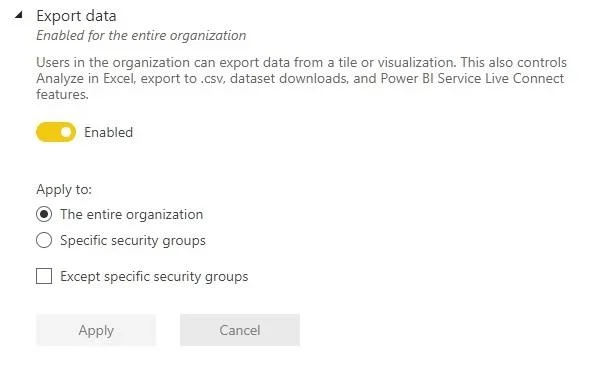Click the Cancel button
This screenshot has width=600, height=366.
[x=240, y=330]
